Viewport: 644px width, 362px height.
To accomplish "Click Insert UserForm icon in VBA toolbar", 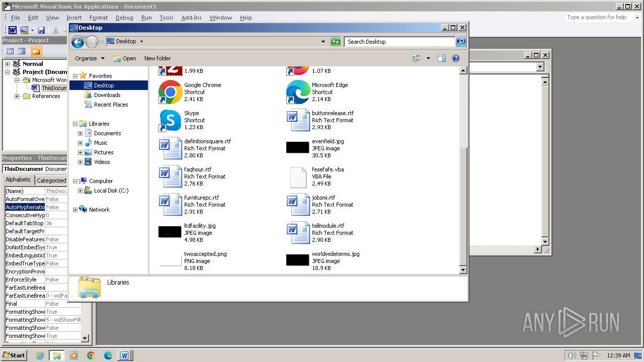I will pos(24,30).
